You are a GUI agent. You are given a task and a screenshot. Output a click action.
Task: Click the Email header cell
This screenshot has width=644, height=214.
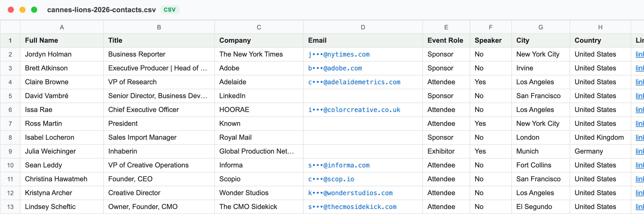(x=363, y=40)
